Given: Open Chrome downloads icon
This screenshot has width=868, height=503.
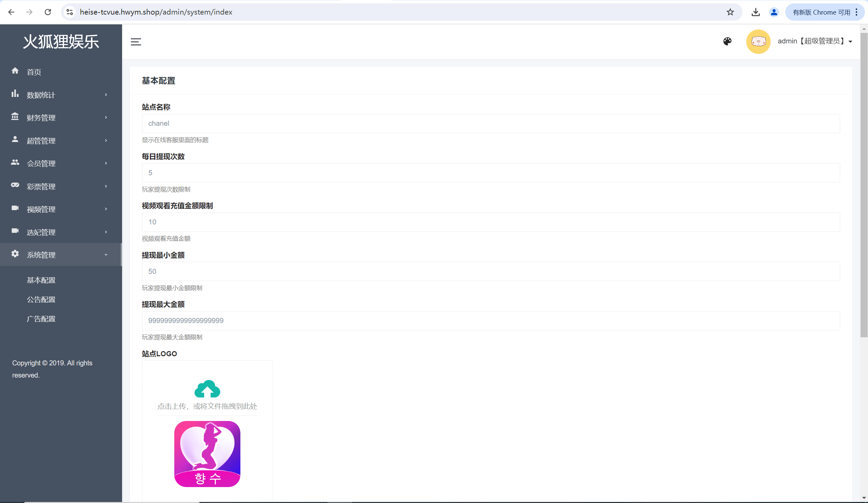Looking at the screenshot, I should [755, 12].
